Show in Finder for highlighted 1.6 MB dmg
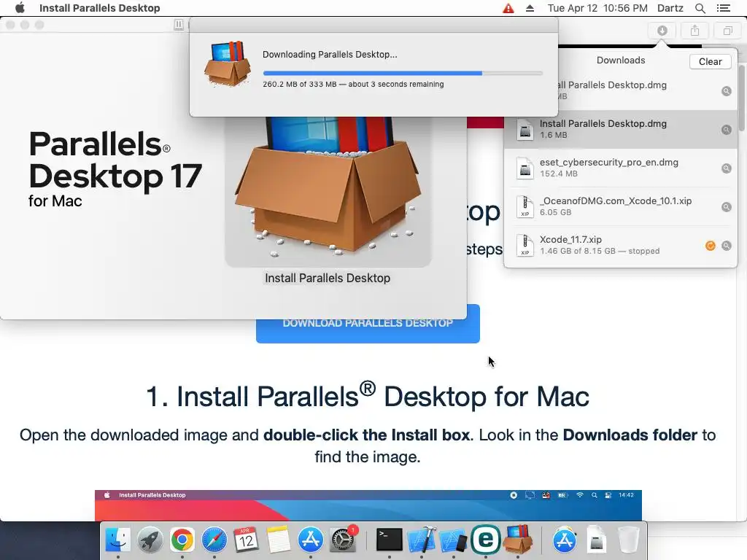 point(726,130)
